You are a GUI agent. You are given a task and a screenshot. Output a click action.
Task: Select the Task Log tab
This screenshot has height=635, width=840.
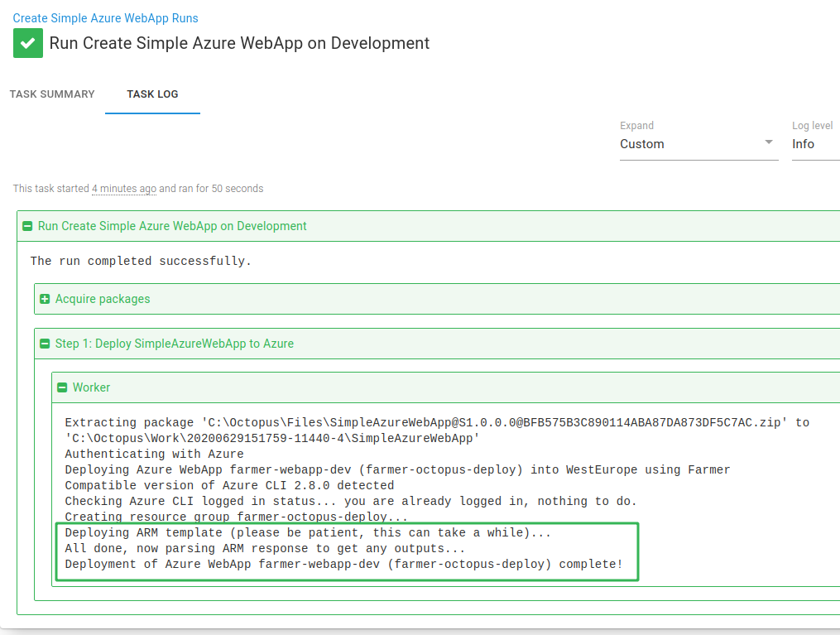(152, 94)
